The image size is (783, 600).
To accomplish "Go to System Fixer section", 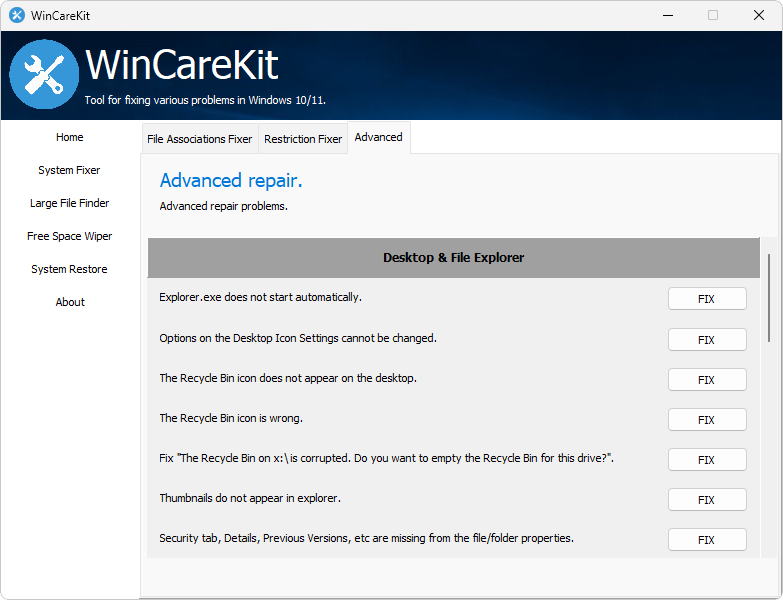I will click(x=70, y=171).
